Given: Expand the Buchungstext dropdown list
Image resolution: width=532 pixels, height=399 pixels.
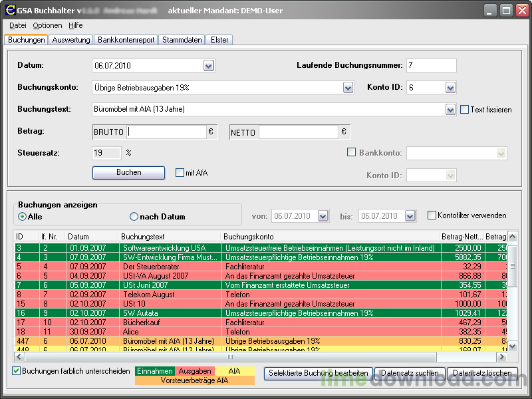Looking at the screenshot, I should coord(450,109).
